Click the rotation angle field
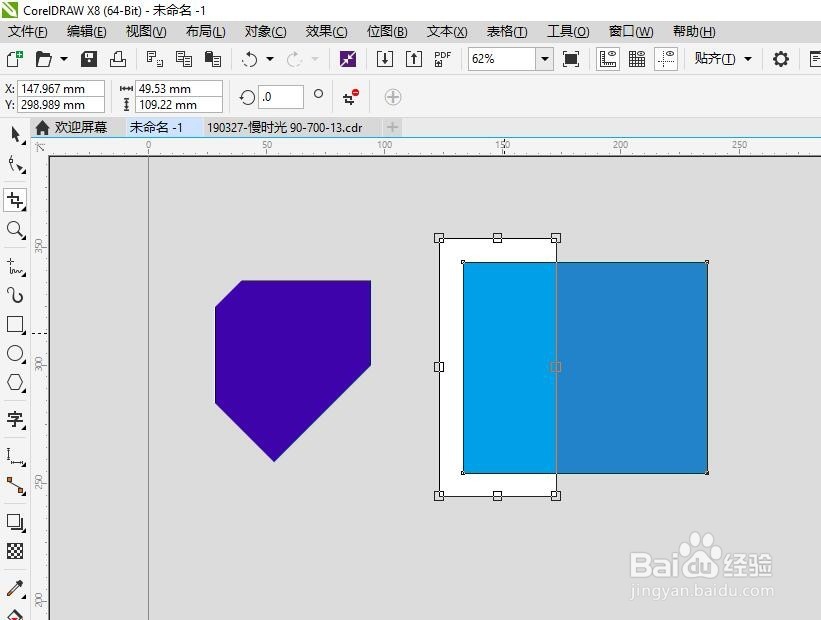 pos(281,97)
